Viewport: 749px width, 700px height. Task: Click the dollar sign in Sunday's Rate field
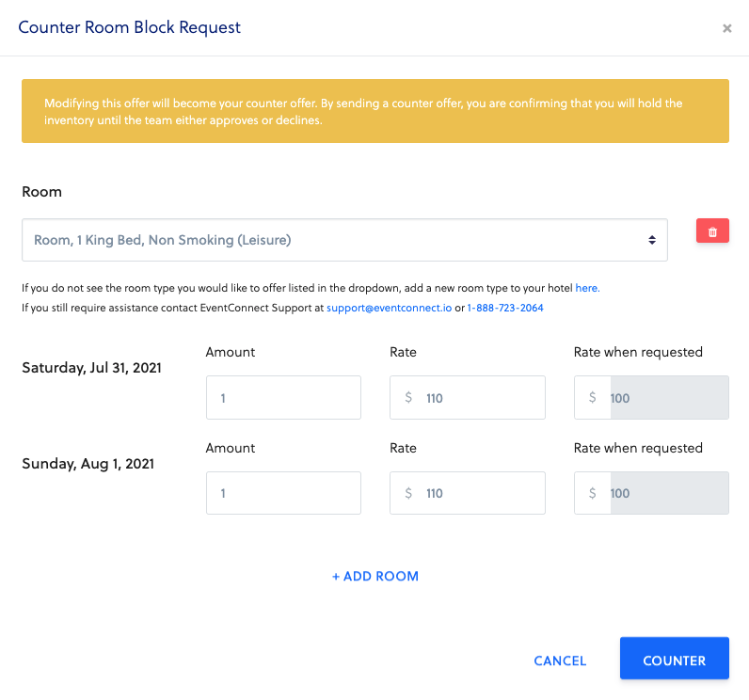tap(408, 493)
